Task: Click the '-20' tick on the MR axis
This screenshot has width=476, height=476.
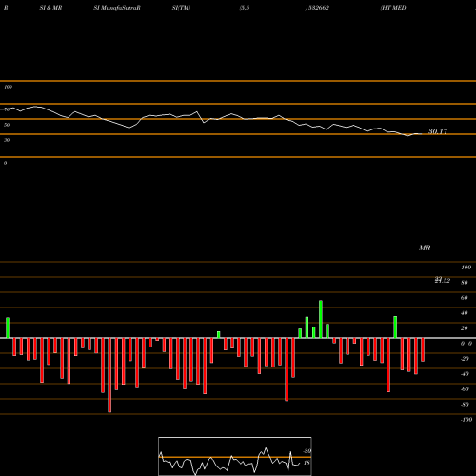Action: coord(465,359)
